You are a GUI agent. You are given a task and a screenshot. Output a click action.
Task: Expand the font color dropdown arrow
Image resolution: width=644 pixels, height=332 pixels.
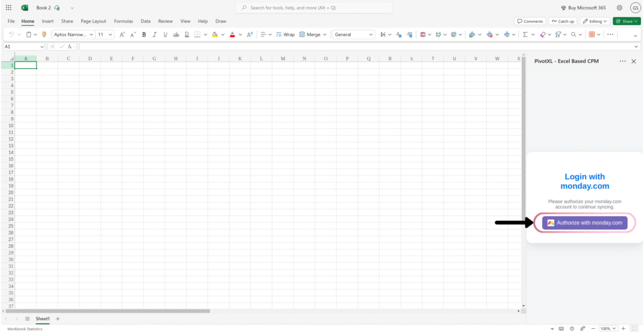tap(241, 35)
